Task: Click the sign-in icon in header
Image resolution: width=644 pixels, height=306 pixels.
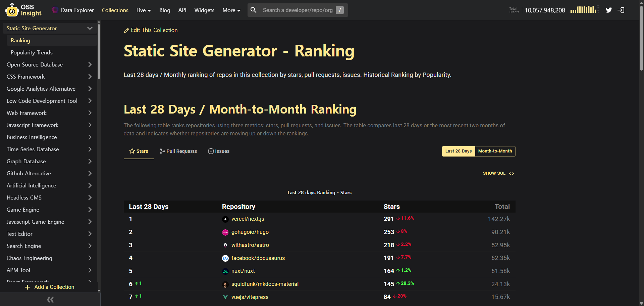Action: click(621, 10)
